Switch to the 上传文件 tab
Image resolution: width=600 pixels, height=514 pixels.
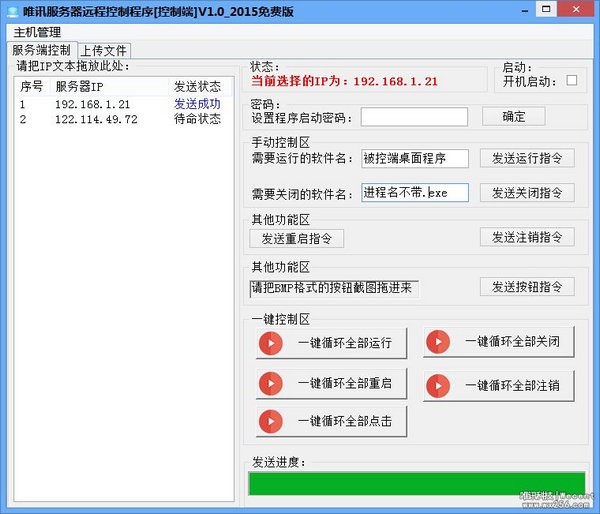pyautogui.click(x=103, y=51)
